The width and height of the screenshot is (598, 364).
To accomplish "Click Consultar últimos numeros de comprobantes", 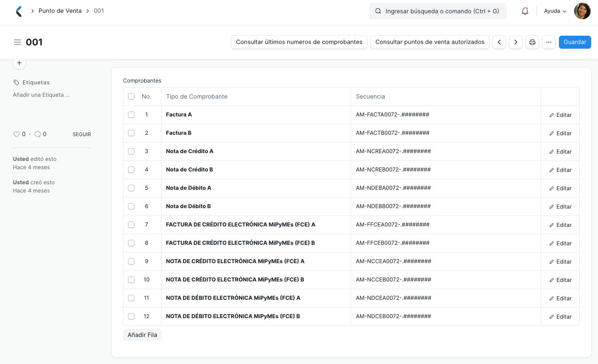I will tap(299, 42).
